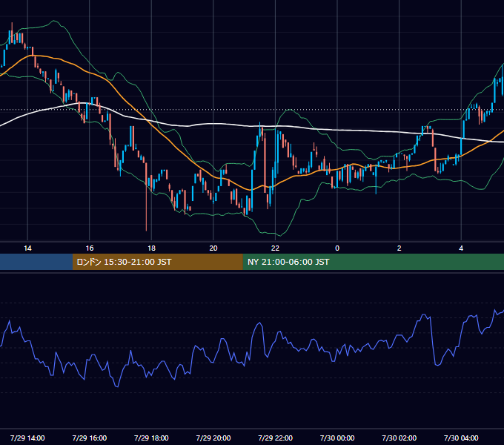Click the 7/29 18:00 date label

pyautogui.click(x=151, y=438)
